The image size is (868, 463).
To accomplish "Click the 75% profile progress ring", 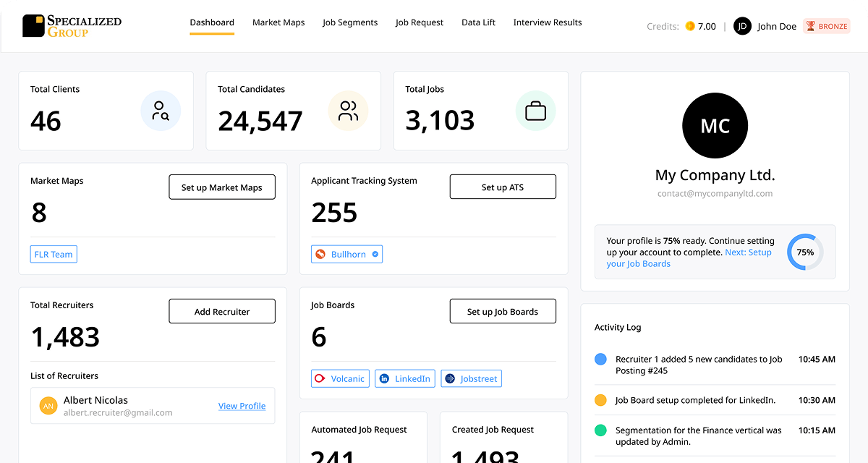I will (x=804, y=252).
